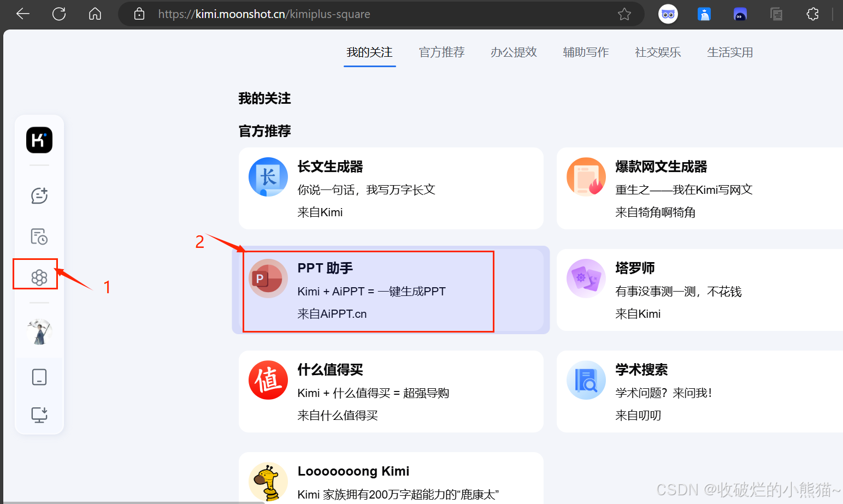Click the 爆款网文生成器 orange icon

[x=586, y=177]
